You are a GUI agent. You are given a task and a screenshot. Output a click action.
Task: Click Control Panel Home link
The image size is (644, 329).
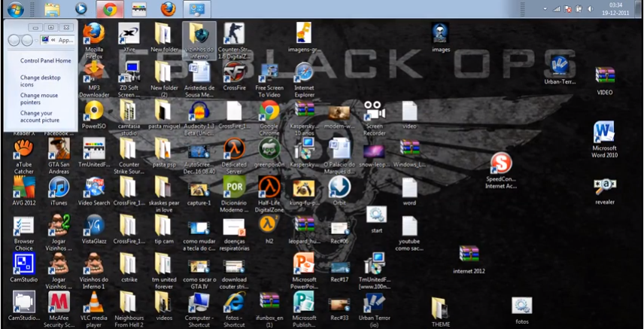(46, 60)
